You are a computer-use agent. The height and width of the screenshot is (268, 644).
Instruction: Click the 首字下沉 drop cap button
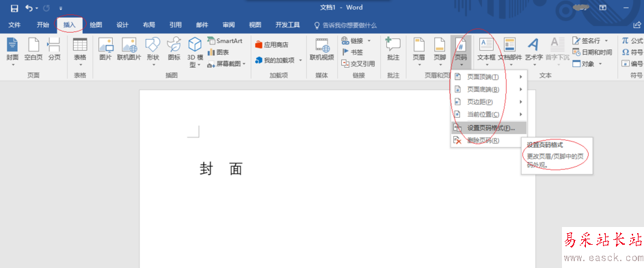pos(557,52)
